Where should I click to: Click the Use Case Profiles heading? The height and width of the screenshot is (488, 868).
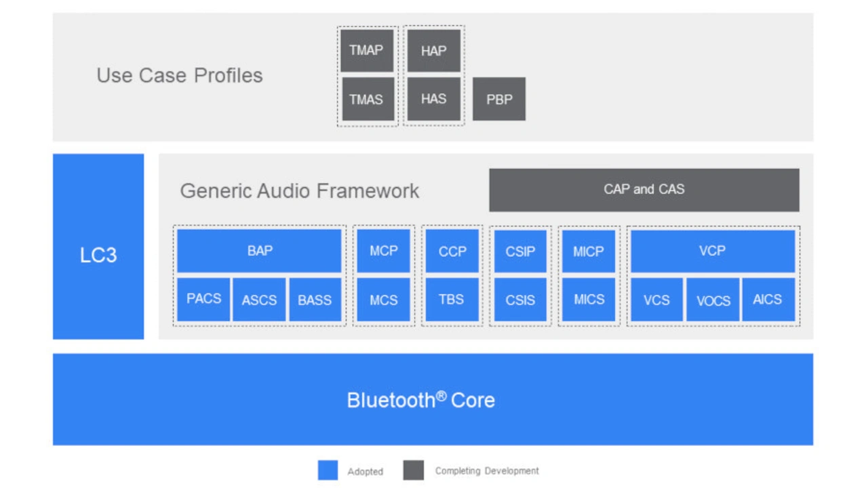pos(180,75)
